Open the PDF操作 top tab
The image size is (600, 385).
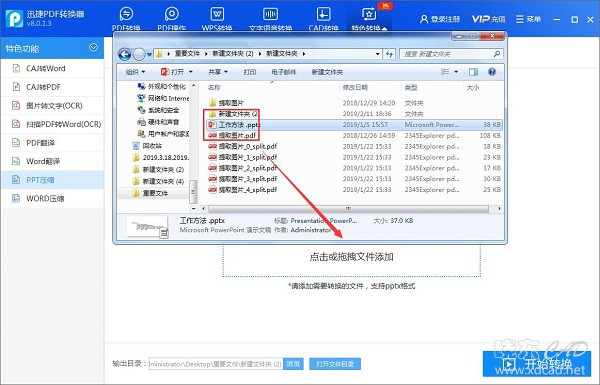171,18
